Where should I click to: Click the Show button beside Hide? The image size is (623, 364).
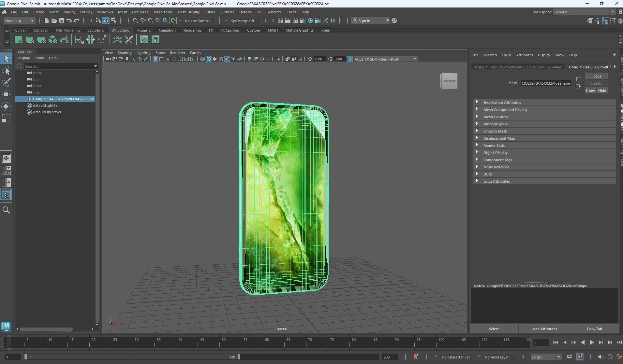pyautogui.click(x=590, y=91)
